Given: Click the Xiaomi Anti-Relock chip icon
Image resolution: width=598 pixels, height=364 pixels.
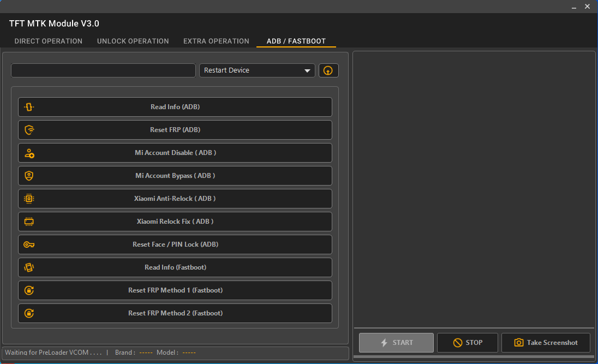Looking at the screenshot, I should (28, 199).
